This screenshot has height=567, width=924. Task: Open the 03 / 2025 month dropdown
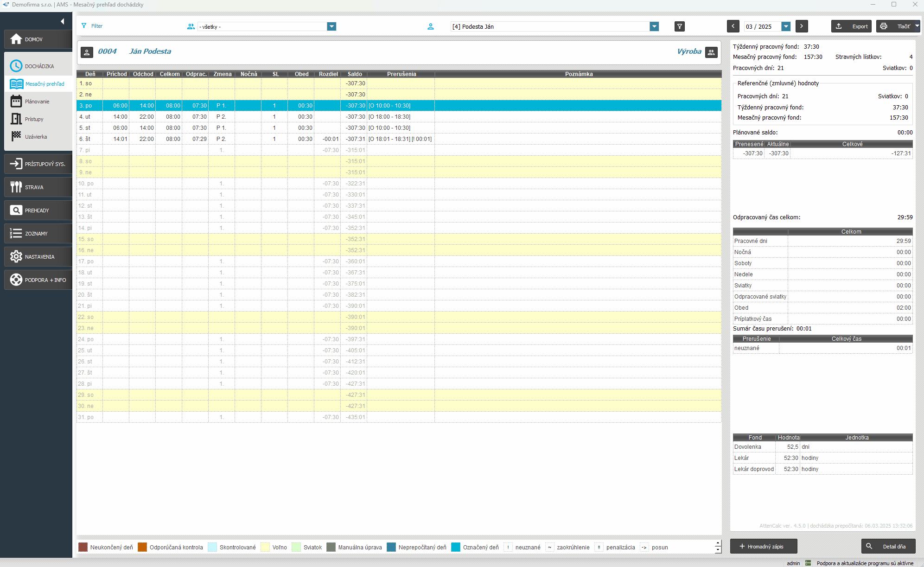coord(786,26)
